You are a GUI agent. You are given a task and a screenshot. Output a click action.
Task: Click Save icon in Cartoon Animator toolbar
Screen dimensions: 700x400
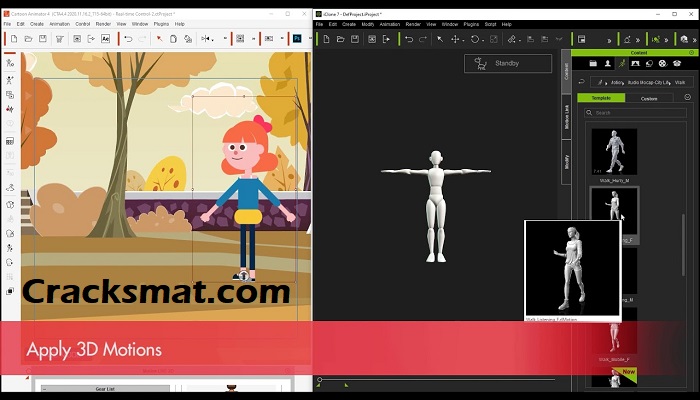click(x=43, y=39)
